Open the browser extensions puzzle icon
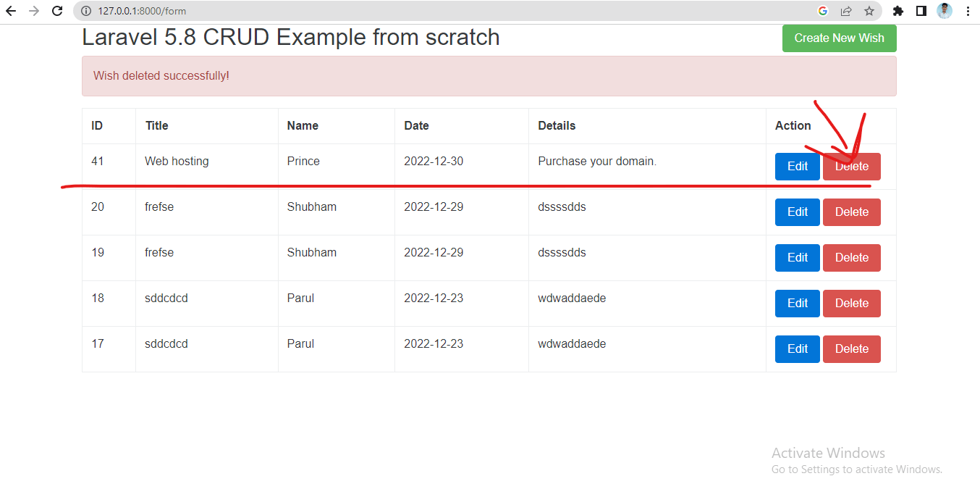 click(x=897, y=11)
